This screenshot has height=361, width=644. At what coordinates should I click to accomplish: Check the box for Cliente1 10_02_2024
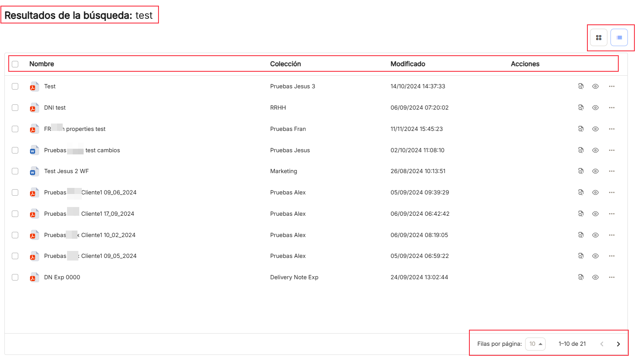pyautogui.click(x=15, y=235)
